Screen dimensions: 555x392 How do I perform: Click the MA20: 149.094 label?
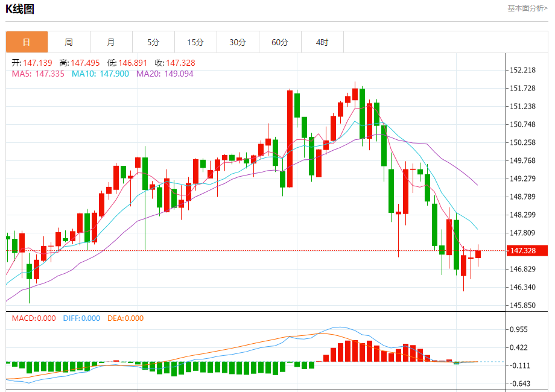[x=165, y=74]
